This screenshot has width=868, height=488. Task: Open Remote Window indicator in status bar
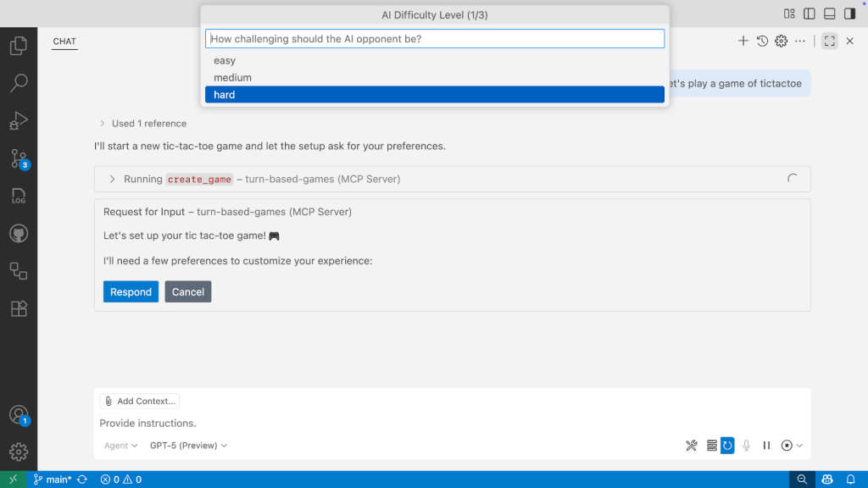[14, 480]
